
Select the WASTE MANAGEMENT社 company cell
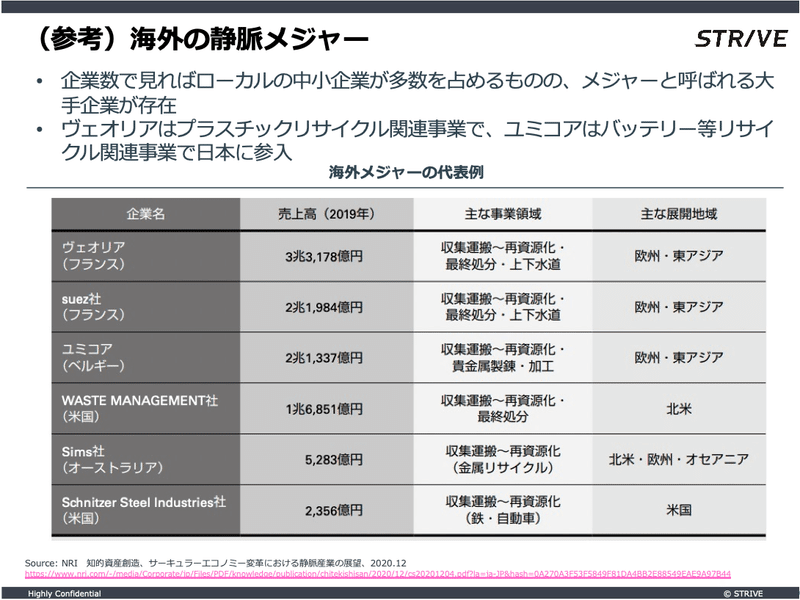tap(146, 409)
